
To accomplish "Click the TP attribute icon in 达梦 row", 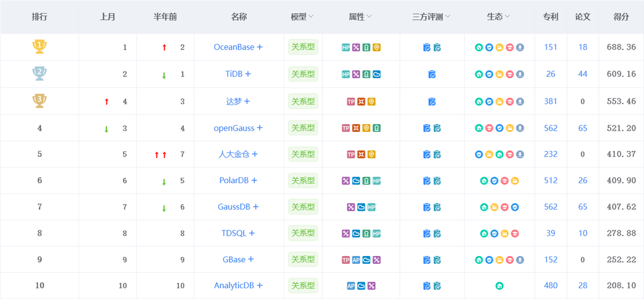I will pos(351,101).
